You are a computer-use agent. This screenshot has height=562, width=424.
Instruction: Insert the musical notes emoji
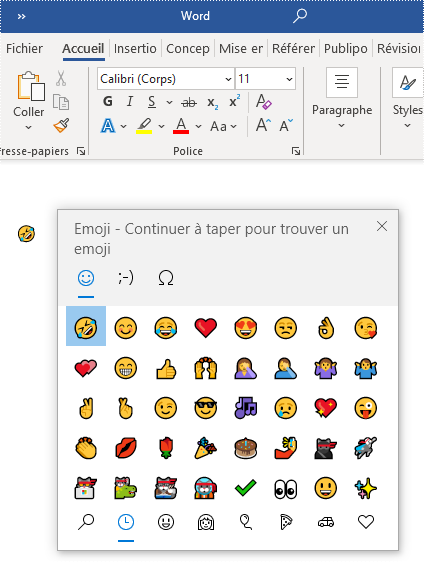[246, 408]
